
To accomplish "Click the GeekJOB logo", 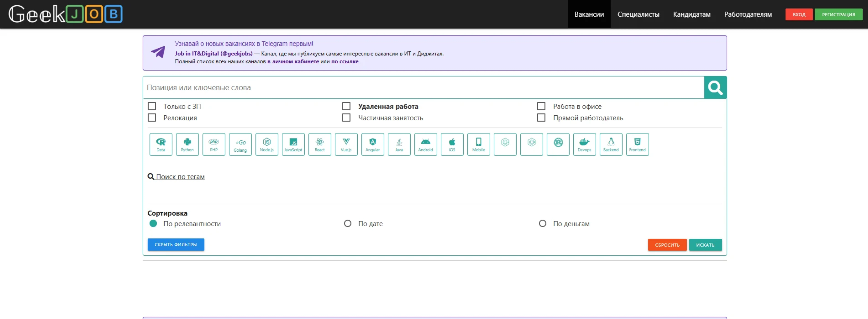I will (65, 14).
